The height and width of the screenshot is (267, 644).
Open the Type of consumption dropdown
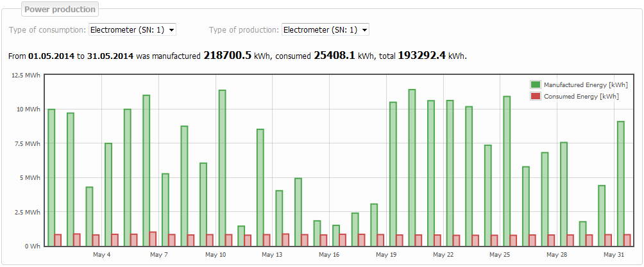click(x=132, y=29)
